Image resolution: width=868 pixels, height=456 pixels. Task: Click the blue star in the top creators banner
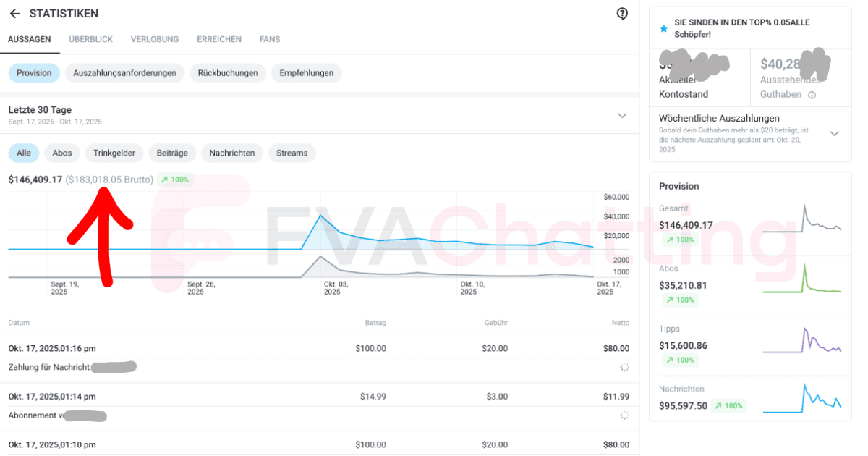pos(663,28)
